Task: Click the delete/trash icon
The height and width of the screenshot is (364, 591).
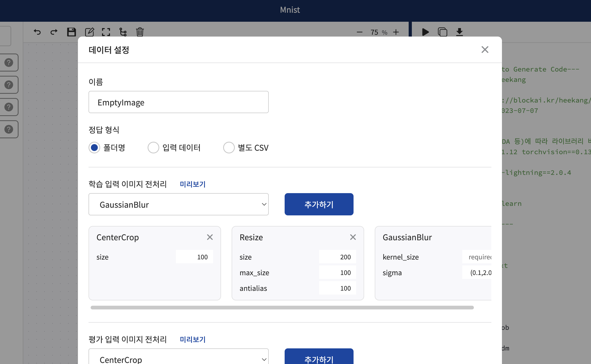Action: 139,32
